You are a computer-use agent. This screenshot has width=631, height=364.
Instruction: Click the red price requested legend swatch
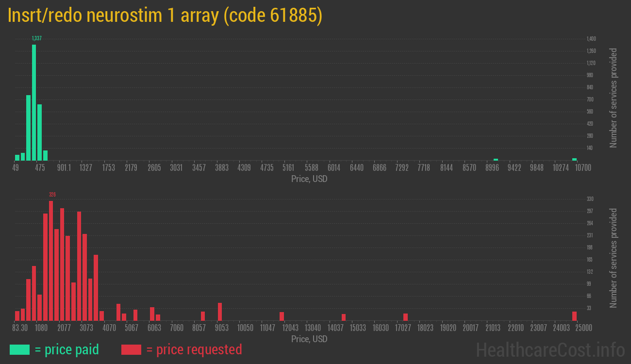coord(131,349)
